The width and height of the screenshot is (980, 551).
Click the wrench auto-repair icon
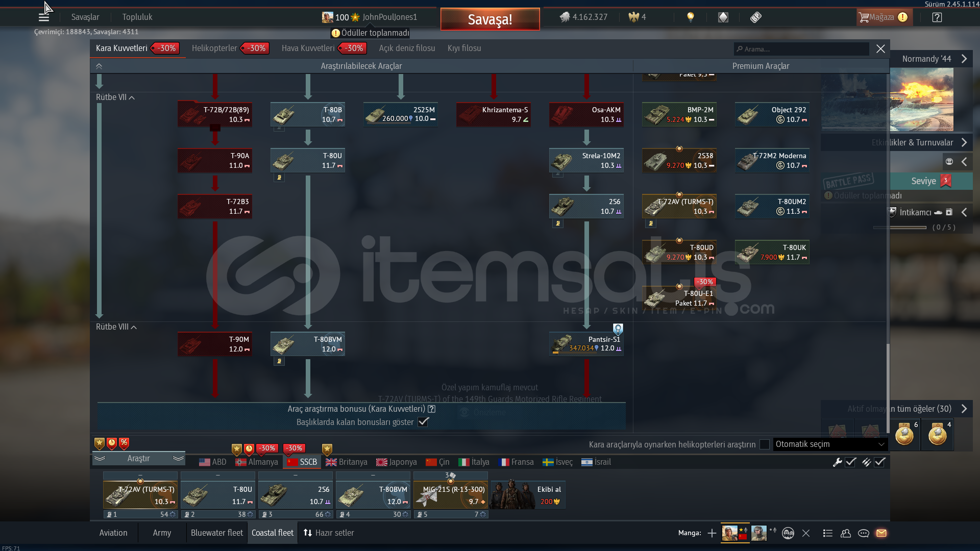pyautogui.click(x=837, y=462)
